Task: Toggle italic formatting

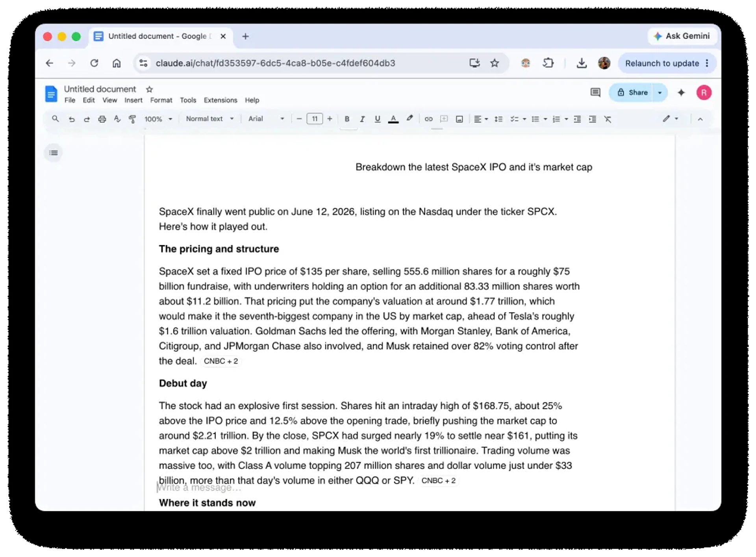Action: [362, 119]
